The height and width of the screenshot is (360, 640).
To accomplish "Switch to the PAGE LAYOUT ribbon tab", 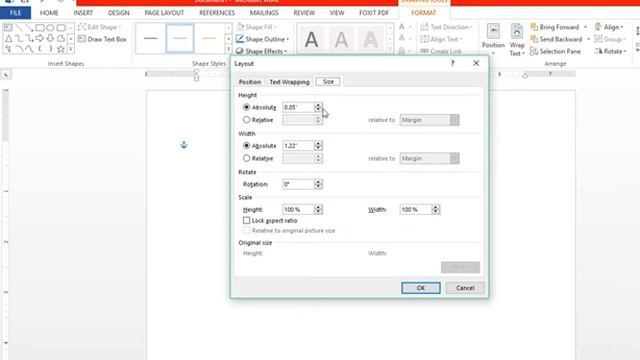I will (x=164, y=13).
